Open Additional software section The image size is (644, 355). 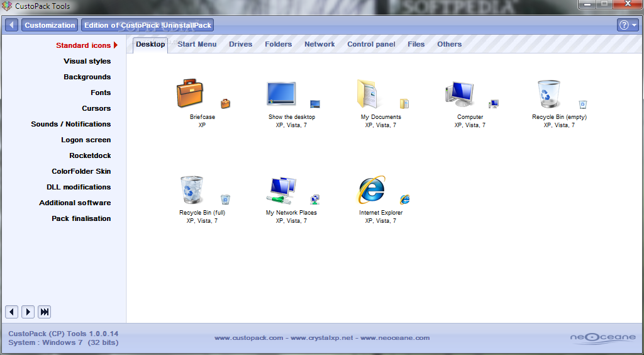[x=75, y=203]
